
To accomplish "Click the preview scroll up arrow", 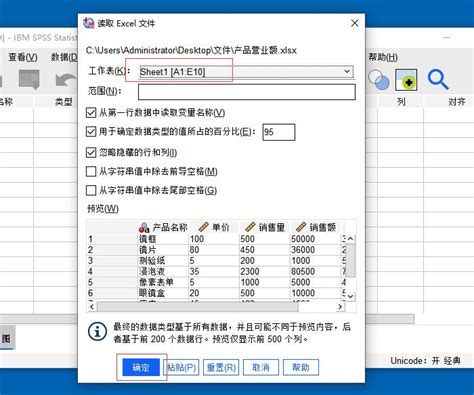I will 350,238.
